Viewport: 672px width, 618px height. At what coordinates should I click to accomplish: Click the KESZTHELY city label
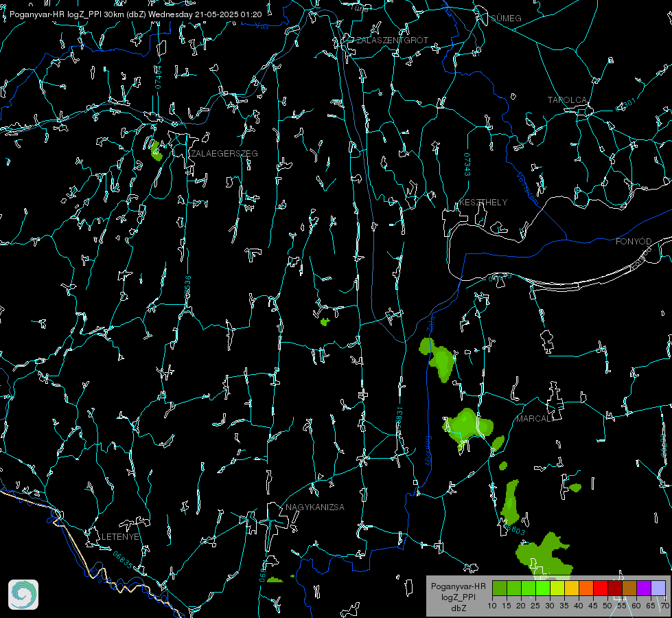(x=483, y=203)
